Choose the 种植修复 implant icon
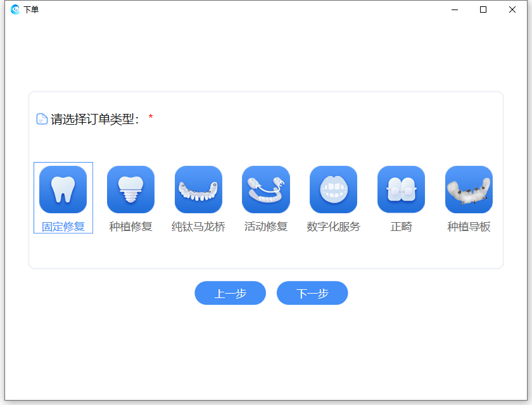This screenshot has height=405, width=532. tap(130, 189)
